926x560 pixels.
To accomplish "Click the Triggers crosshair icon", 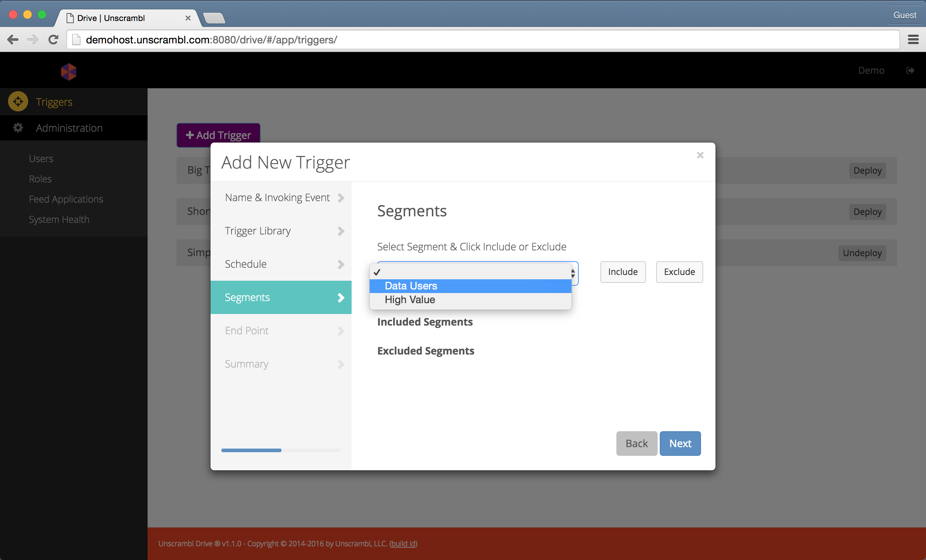I will (18, 102).
